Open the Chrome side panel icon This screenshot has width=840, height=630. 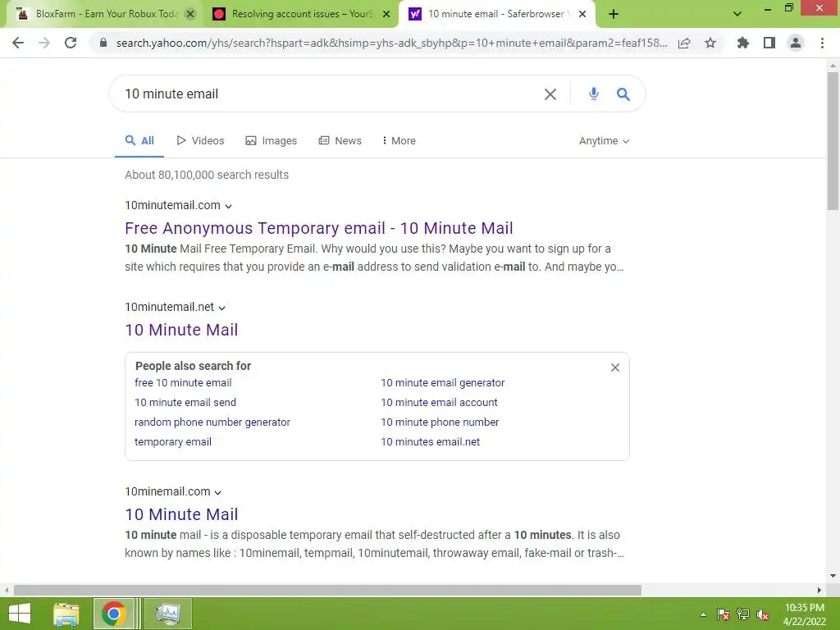click(x=769, y=43)
